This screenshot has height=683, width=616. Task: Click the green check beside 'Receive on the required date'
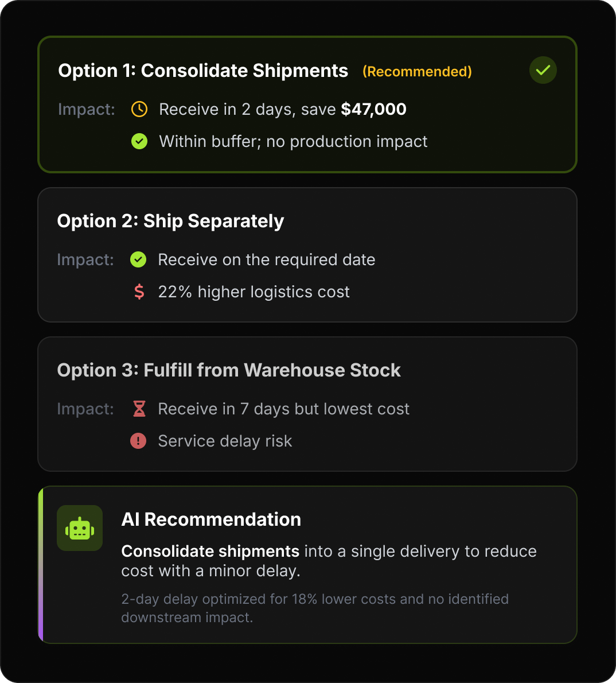[138, 259]
